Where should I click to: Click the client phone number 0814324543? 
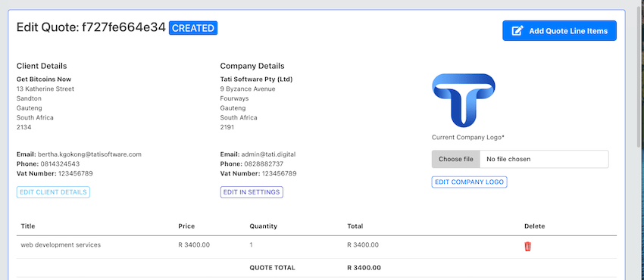pyautogui.click(x=60, y=164)
